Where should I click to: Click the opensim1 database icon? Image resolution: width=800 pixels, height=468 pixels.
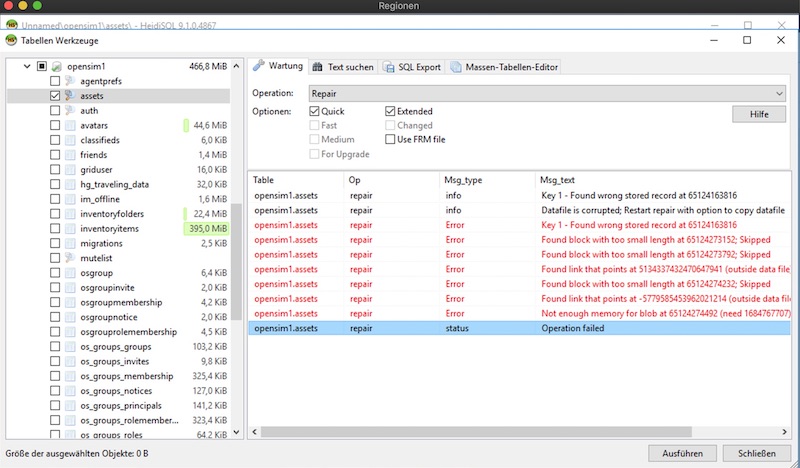[x=57, y=66]
